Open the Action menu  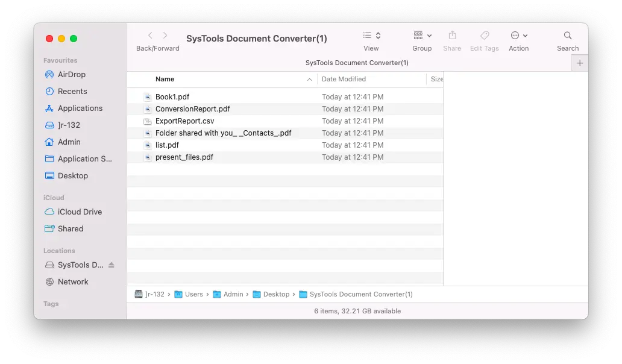[519, 36]
